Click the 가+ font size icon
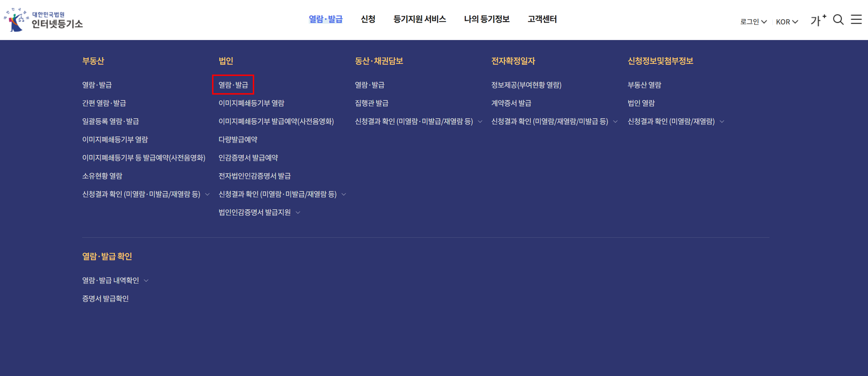The image size is (868, 376). pos(818,20)
